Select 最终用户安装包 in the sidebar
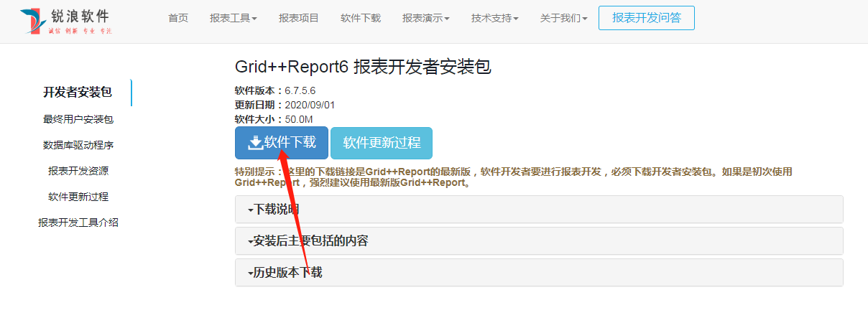The height and width of the screenshot is (318, 868). click(x=78, y=119)
